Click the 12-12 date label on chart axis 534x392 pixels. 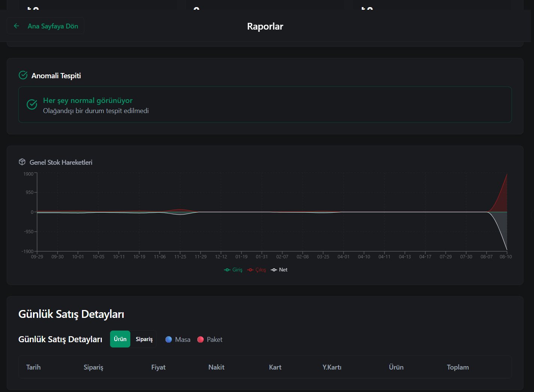click(x=221, y=256)
